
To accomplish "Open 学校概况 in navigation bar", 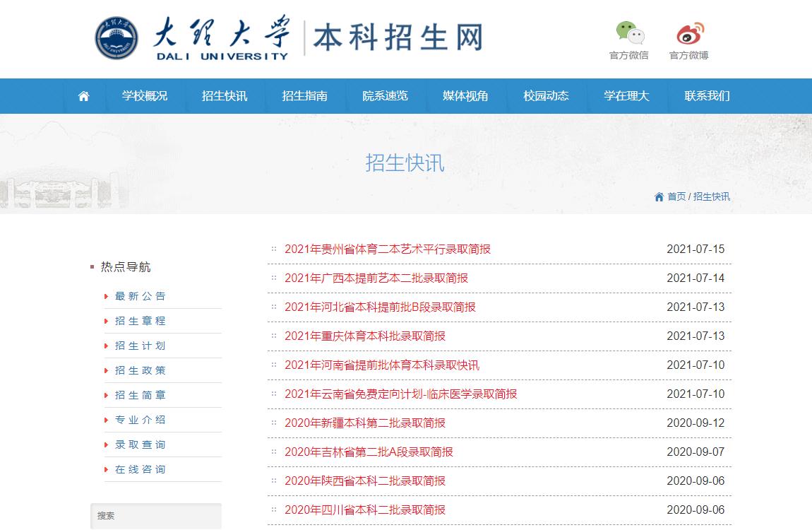I will pos(145,96).
